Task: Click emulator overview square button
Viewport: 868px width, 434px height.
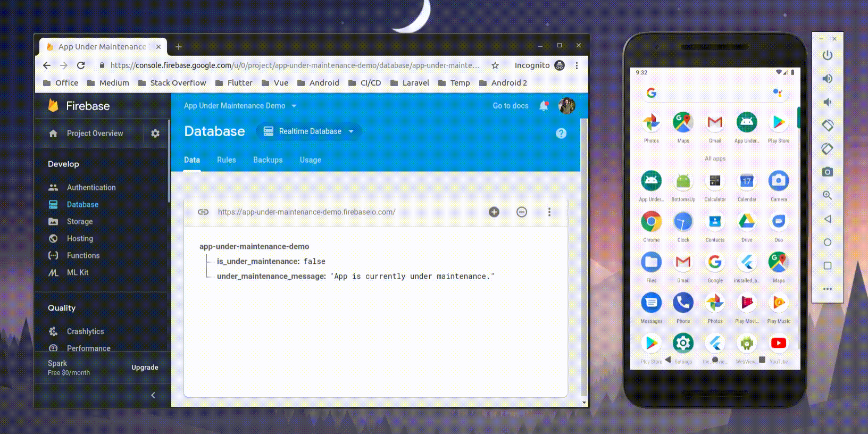Action: click(828, 265)
